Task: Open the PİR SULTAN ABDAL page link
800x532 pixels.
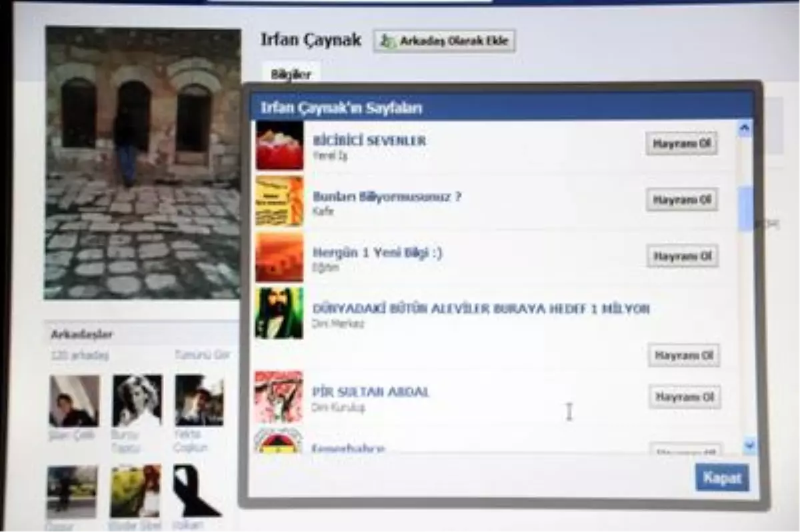Action: [x=371, y=391]
